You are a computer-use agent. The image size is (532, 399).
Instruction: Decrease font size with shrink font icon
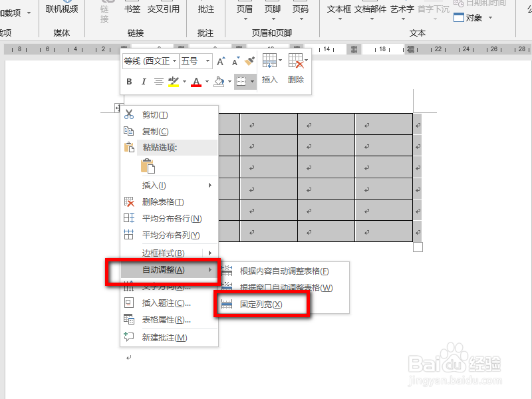coord(236,61)
